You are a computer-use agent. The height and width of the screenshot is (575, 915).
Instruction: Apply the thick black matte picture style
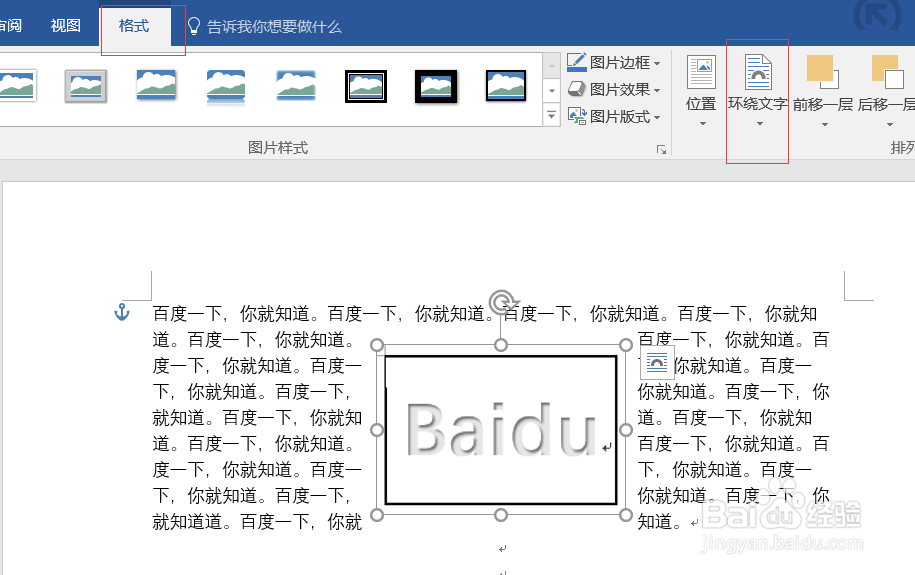436,86
